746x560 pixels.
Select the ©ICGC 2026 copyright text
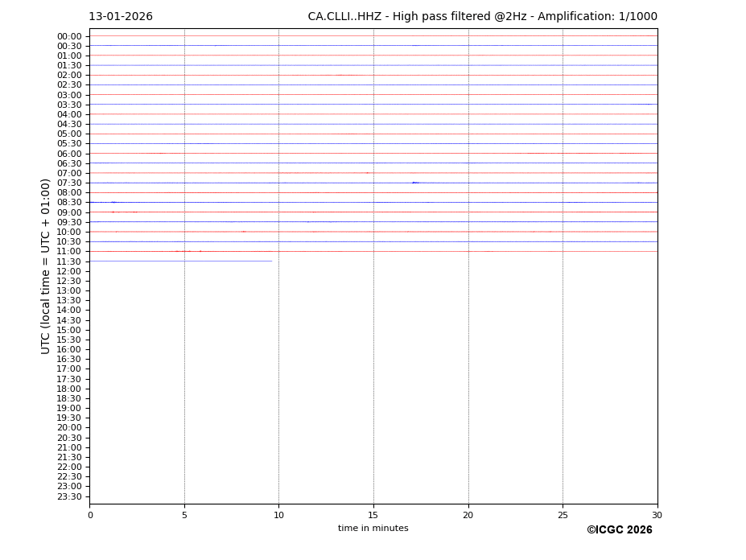pos(619,529)
